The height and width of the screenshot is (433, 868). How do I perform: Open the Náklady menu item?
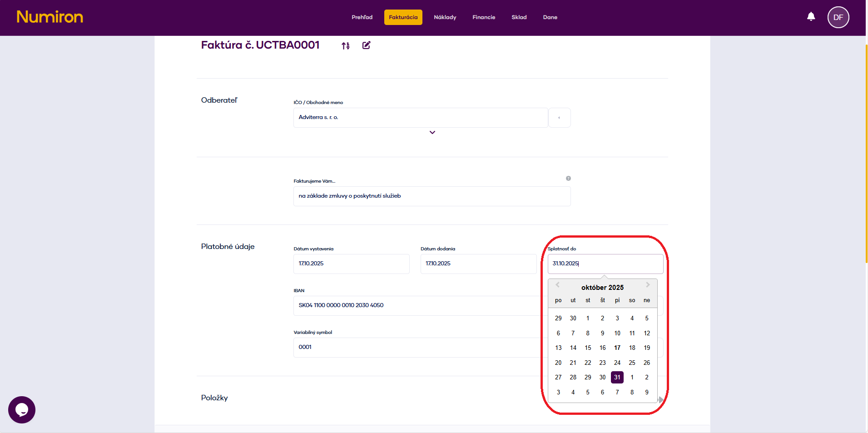pyautogui.click(x=445, y=17)
